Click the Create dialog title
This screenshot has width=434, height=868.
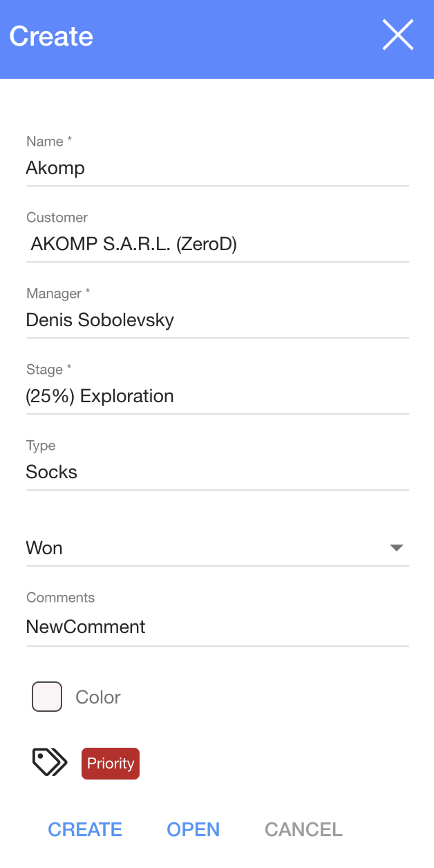51,37
